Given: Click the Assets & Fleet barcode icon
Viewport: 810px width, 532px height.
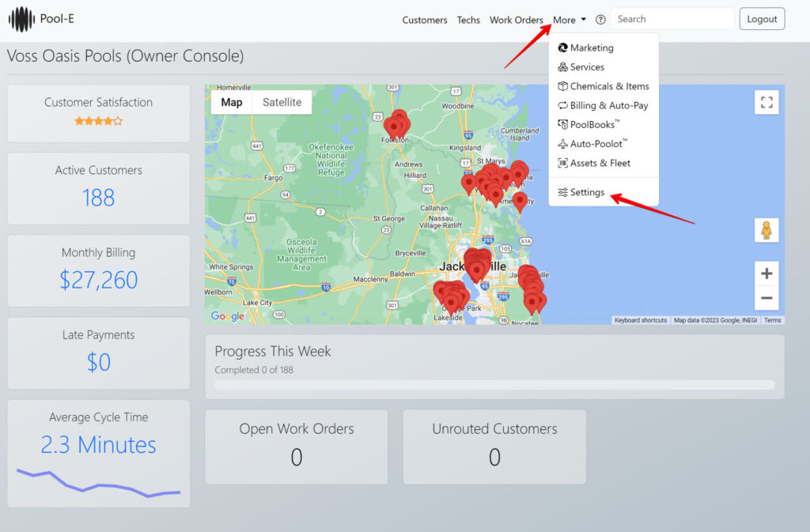Looking at the screenshot, I should tap(562, 163).
